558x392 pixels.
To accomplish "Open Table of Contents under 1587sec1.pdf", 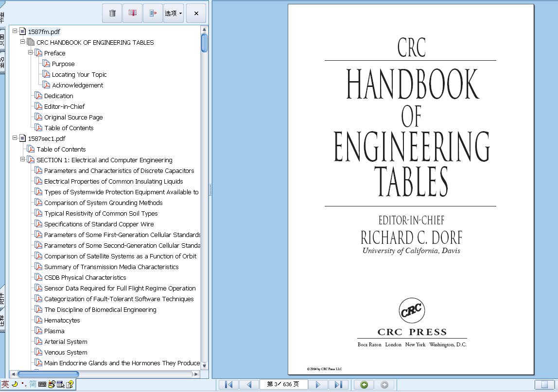I will coord(61,150).
